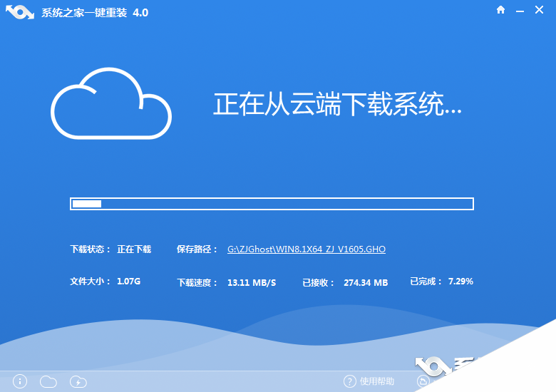
Task: Open the 使用帮助 help link
Action: [x=377, y=381]
